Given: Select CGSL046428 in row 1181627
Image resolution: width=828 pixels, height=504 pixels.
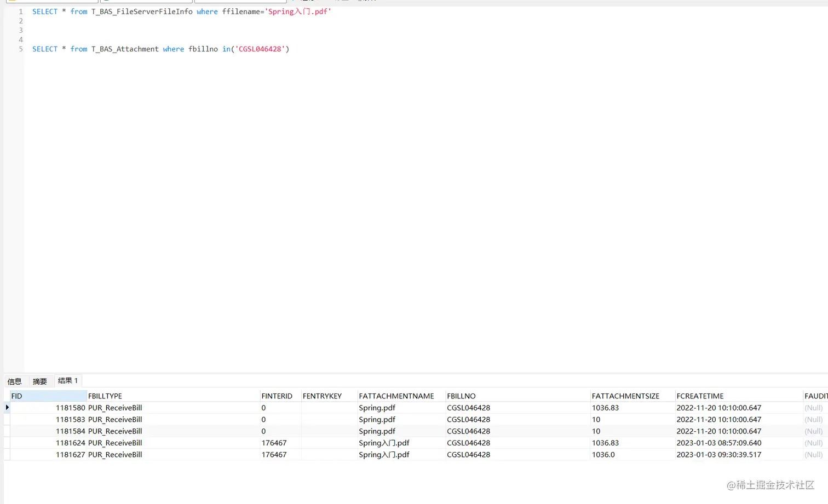Looking at the screenshot, I should tap(468, 455).
